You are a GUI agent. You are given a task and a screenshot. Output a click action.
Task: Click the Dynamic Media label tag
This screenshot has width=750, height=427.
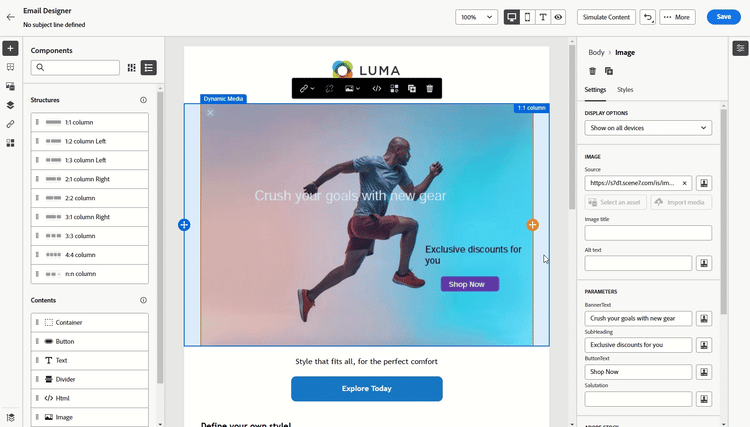point(223,99)
